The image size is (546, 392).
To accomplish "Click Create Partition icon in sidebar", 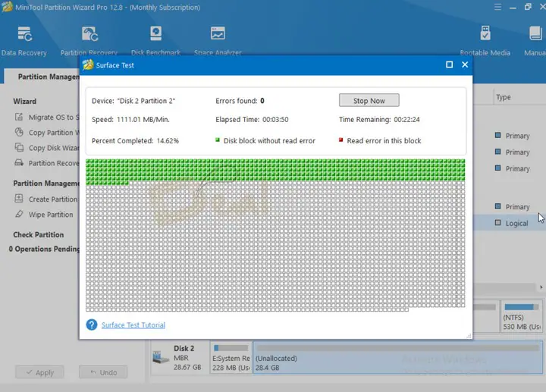I will coord(19,199).
